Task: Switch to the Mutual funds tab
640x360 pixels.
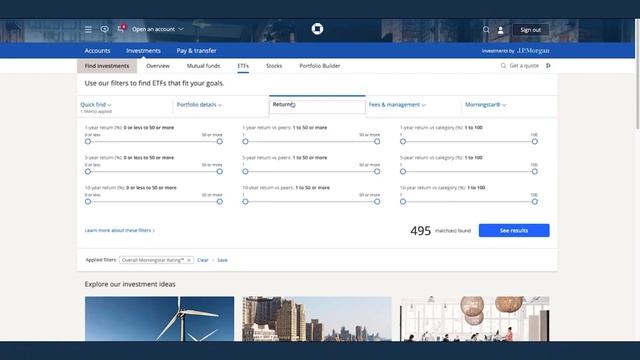Action: [203, 66]
